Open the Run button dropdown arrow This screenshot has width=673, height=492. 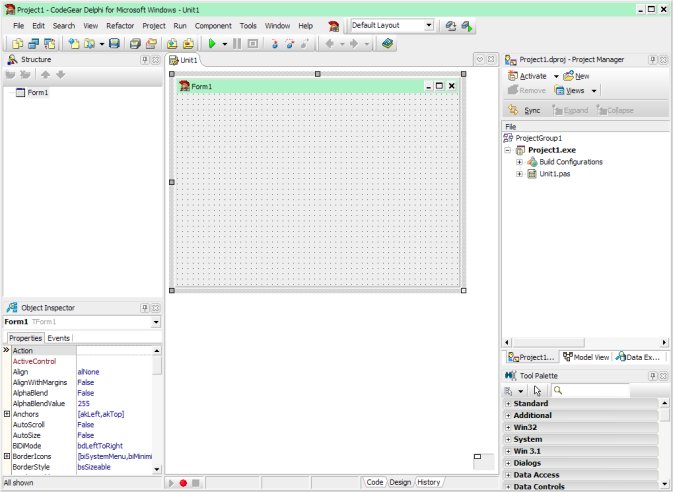224,44
